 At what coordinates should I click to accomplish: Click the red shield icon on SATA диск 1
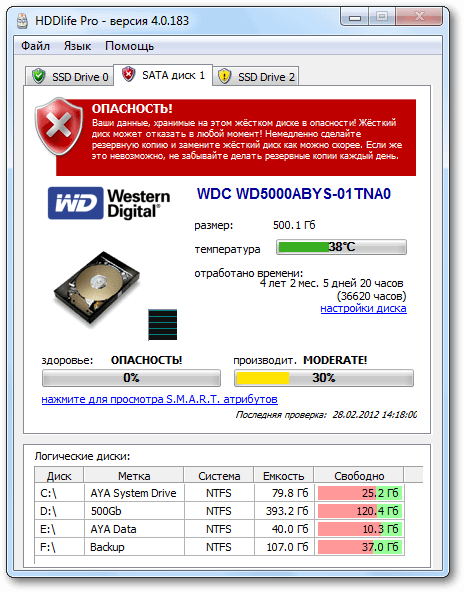tap(129, 74)
